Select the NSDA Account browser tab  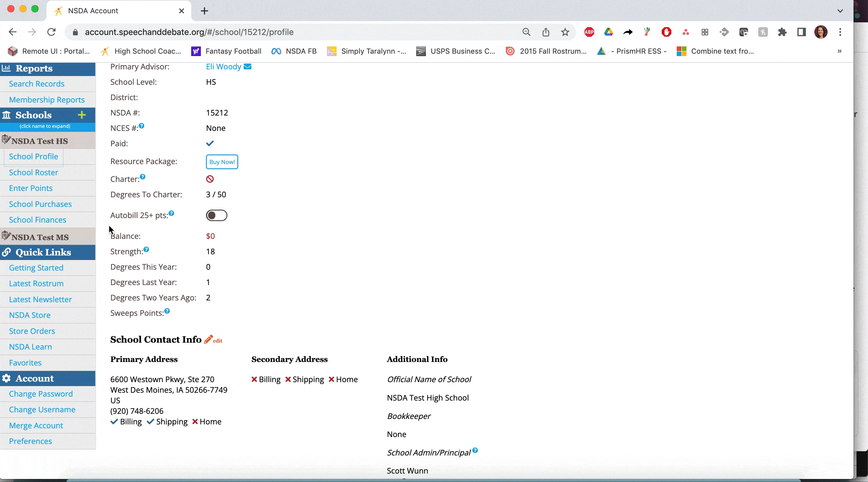119,11
